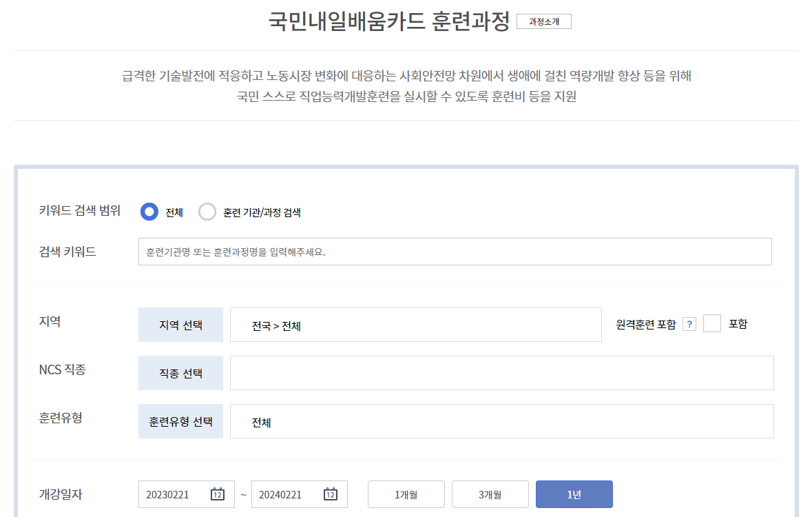Click the 과정소개 course introduction button
This screenshot has width=812, height=517.
click(x=543, y=21)
